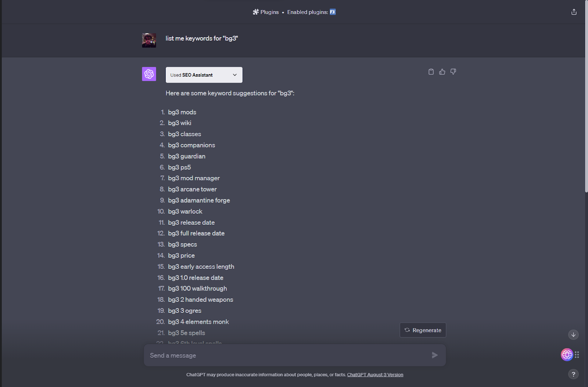588x387 pixels.
Task: Click the scroll-to-bottom arrow button
Action: click(x=573, y=334)
